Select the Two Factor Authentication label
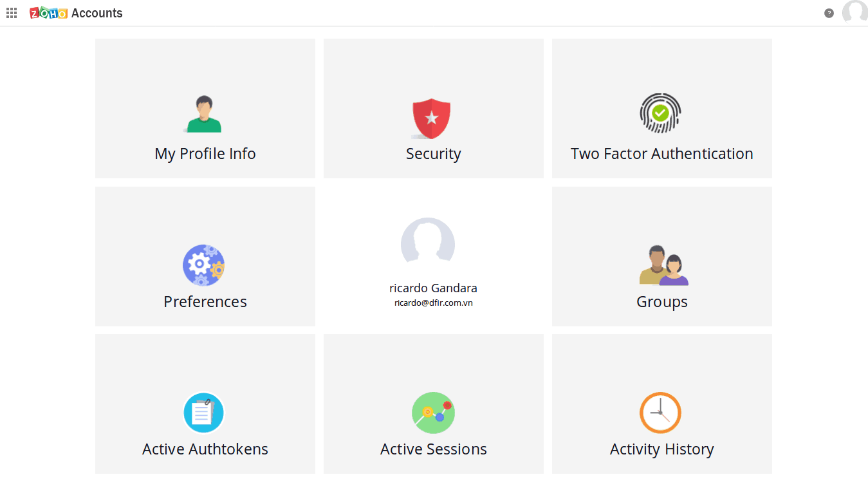Image resolution: width=868 pixels, height=495 pixels. (x=661, y=154)
